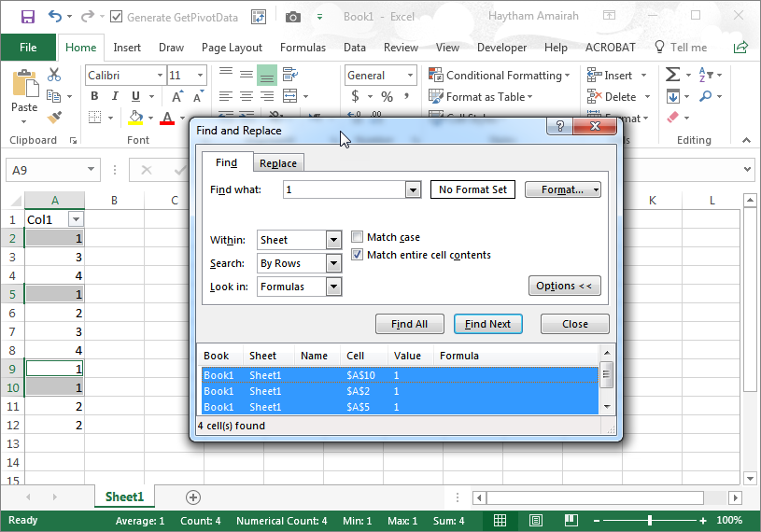Click the Accounting Number Format dollar icon

(x=355, y=96)
